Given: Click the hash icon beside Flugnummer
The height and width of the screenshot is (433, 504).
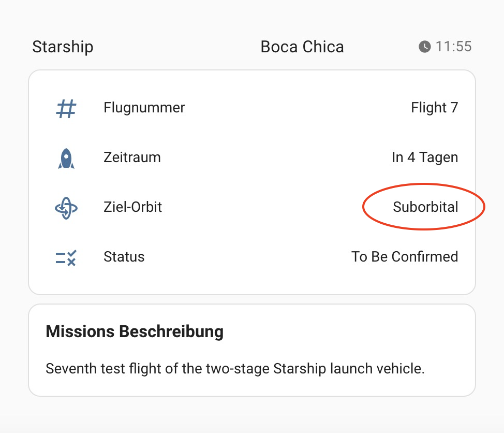Looking at the screenshot, I should tap(66, 108).
